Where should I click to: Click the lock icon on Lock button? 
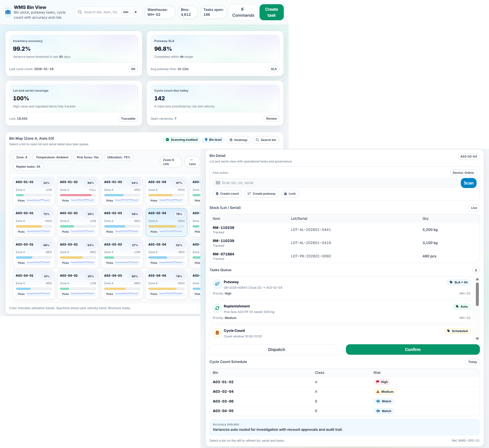pos(286,194)
